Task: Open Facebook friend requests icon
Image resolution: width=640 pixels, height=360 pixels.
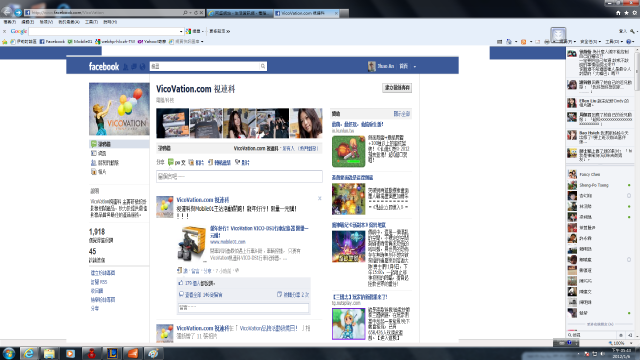Action: [126, 67]
